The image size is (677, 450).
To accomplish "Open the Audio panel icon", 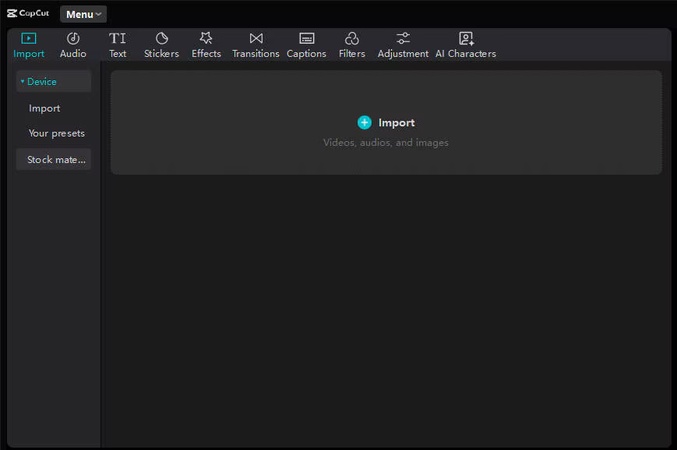I will (x=73, y=38).
